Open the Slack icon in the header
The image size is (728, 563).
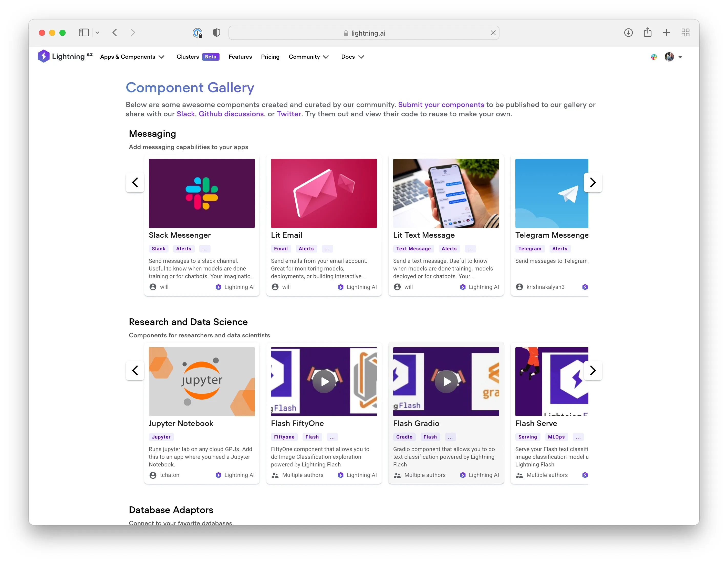coord(654,57)
